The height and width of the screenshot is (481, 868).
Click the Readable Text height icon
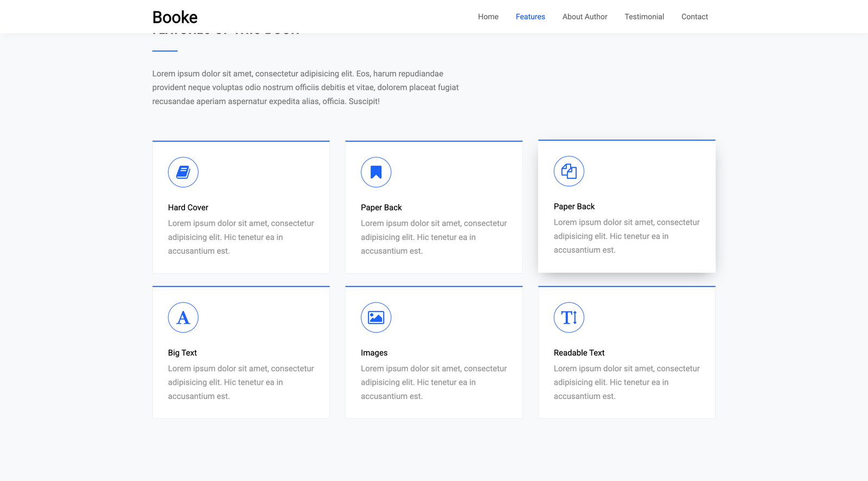coord(569,318)
